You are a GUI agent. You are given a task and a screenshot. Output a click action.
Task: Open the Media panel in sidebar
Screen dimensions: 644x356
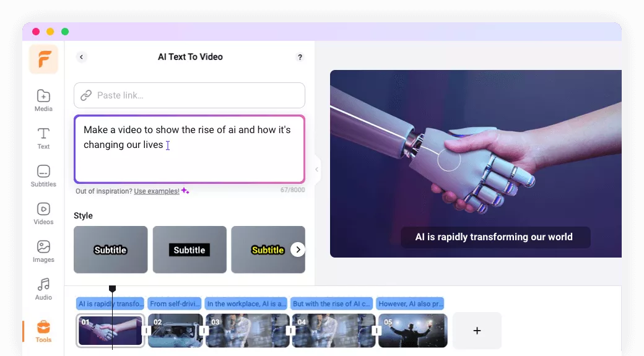pyautogui.click(x=43, y=100)
